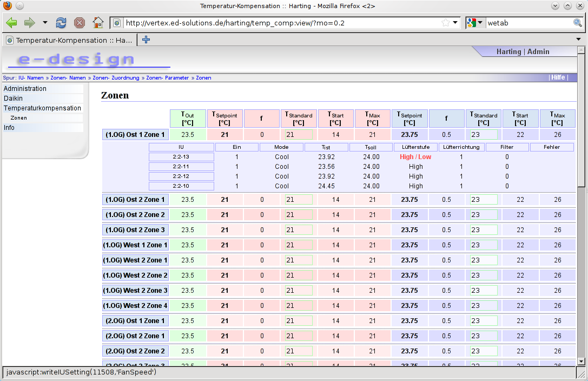Click the Hilfe help link
Image resolution: width=588 pixels, height=381 pixels.
pyautogui.click(x=558, y=77)
